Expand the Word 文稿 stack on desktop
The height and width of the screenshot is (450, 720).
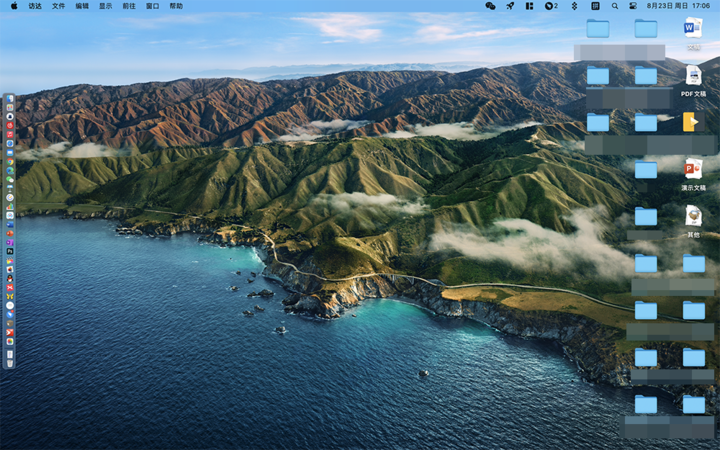[693, 28]
